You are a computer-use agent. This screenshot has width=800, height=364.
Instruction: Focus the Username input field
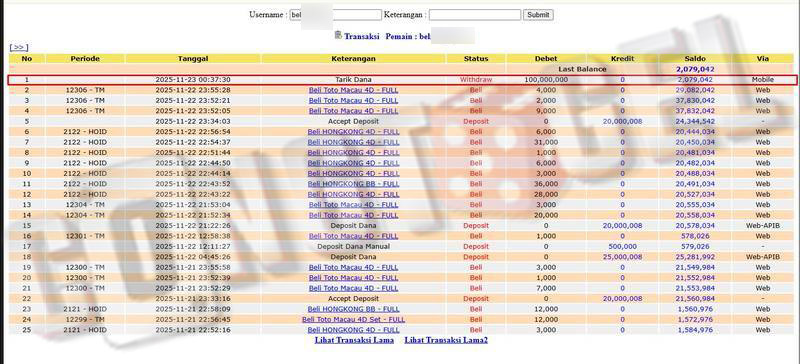click(x=335, y=15)
